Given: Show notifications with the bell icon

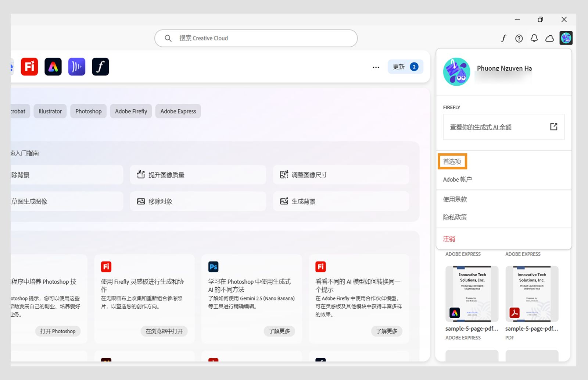Looking at the screenshot, I should click(534, 38).
